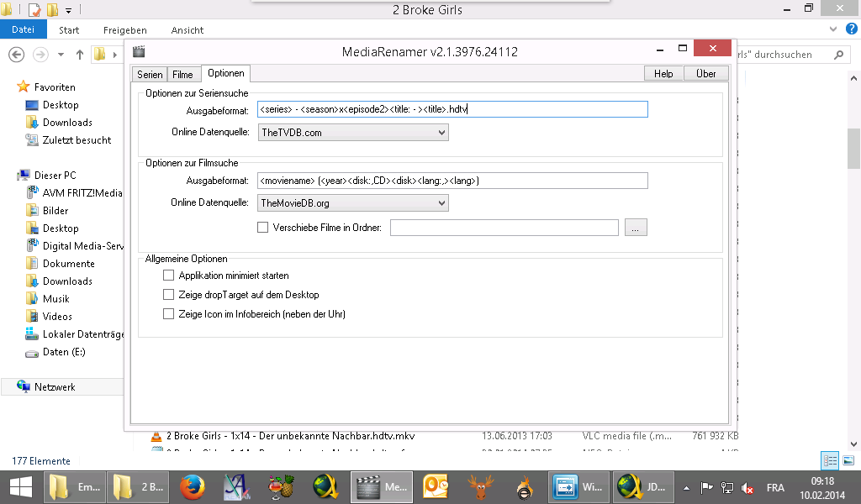861x504 pixels.
Task: Expand the Explorer ribbon chevron
Action: (x=833, y=29)
